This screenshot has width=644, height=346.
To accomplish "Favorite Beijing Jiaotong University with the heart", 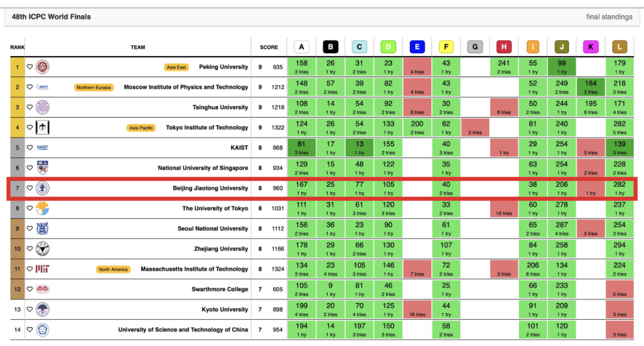I will 30,188.
